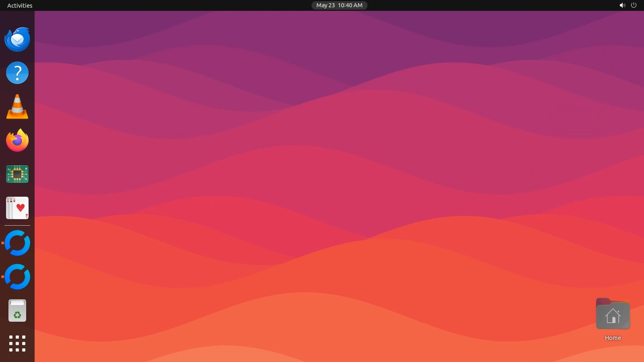Click the lower blue ring app icon
This screenshot has width=644, height=362.
click(17, 277)
